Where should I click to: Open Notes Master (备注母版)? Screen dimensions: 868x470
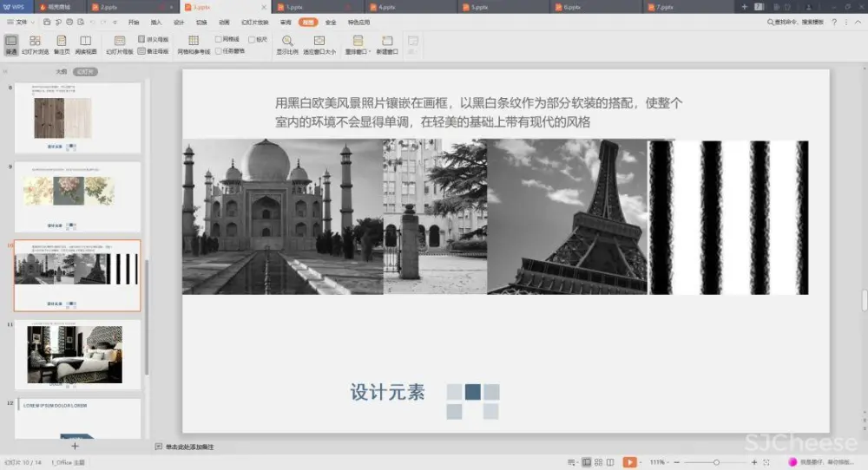click(x=154, y=51)
